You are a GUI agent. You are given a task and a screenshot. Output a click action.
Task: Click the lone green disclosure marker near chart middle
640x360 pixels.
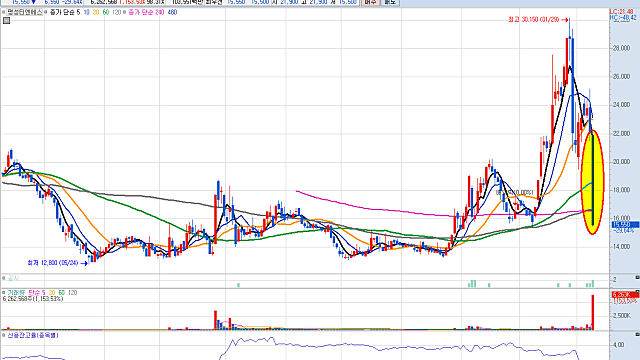(239, 285)
